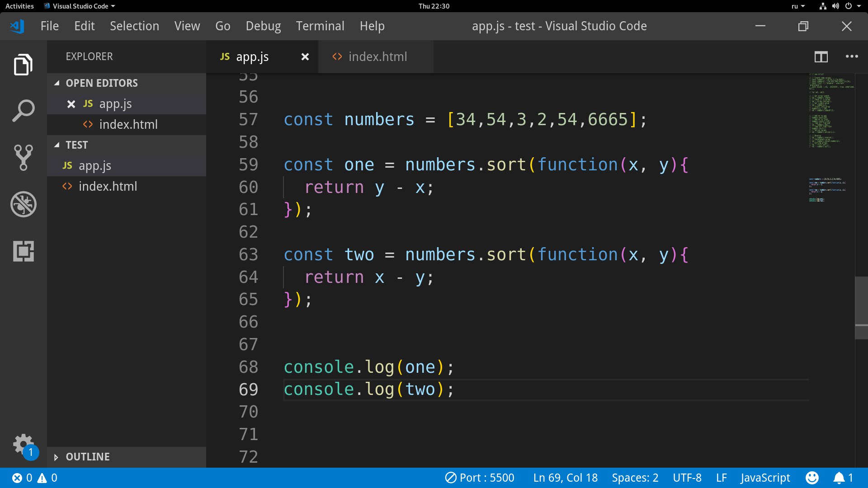
Task: Open the Terminal menu
Action: click(x=320, y=26)
